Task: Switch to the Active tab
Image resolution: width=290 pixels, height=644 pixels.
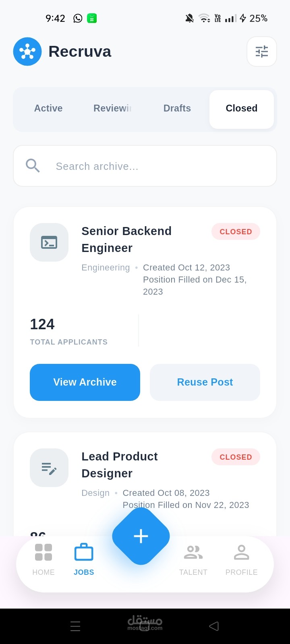Action: pyautogui.click(x=48, y=108)
